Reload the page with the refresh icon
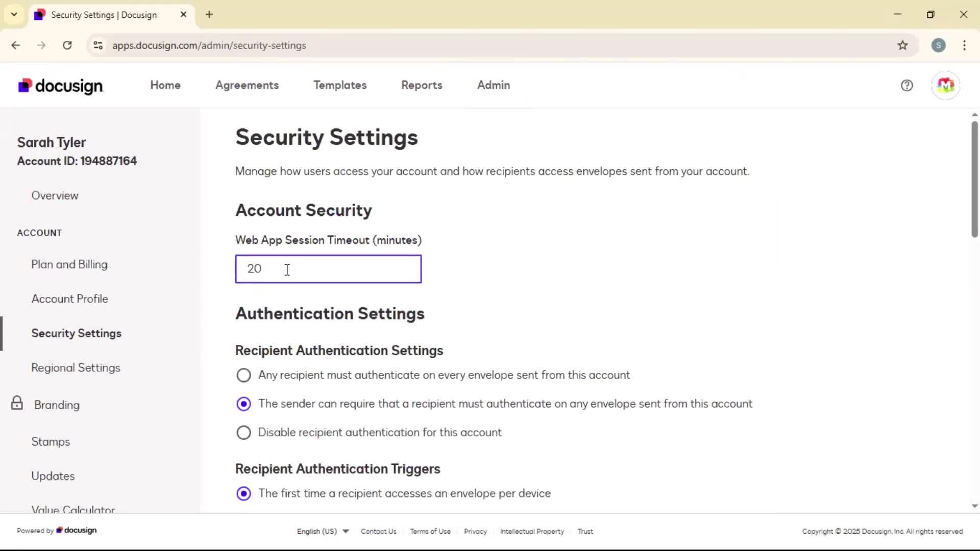Image resolution: width=980 pixels, height=551 pixels. 67,45
